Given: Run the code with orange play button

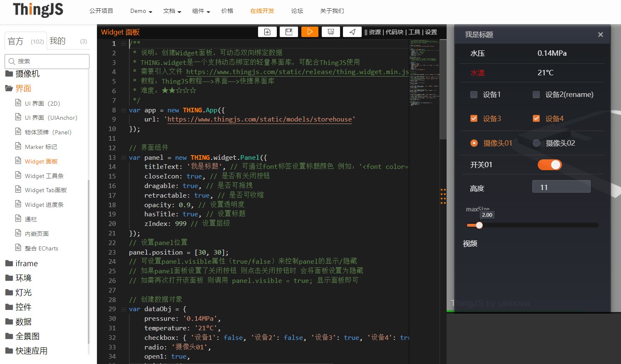Looking at the screenshot, I should pyautogui.click(x=310, y=32).
